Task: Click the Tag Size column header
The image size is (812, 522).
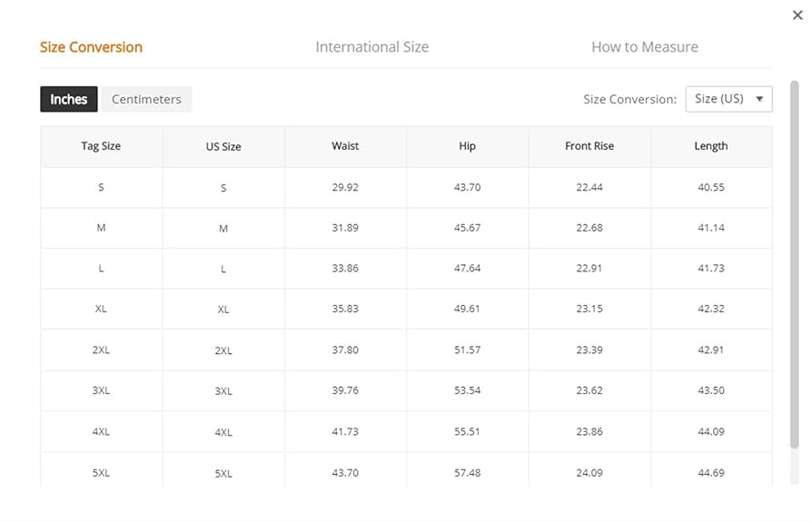Action: 101,145
